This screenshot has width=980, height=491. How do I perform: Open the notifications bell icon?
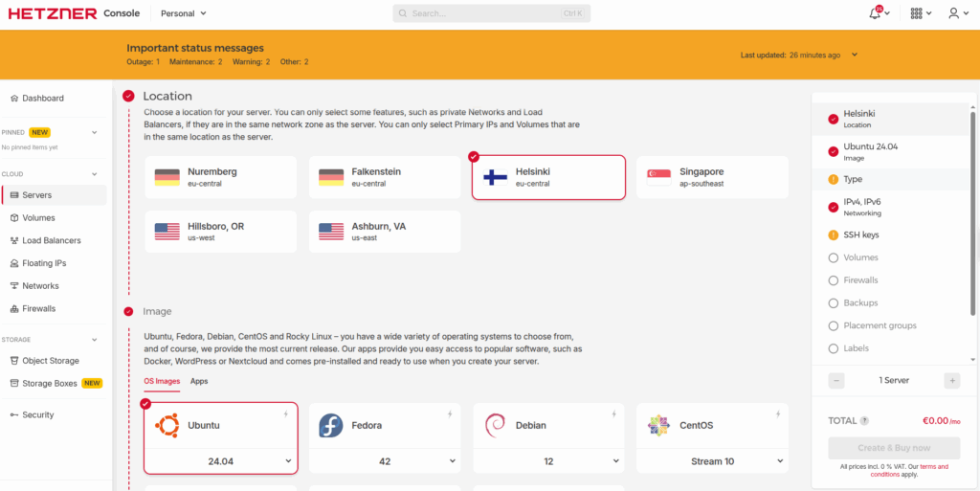(x=875, y=13)
